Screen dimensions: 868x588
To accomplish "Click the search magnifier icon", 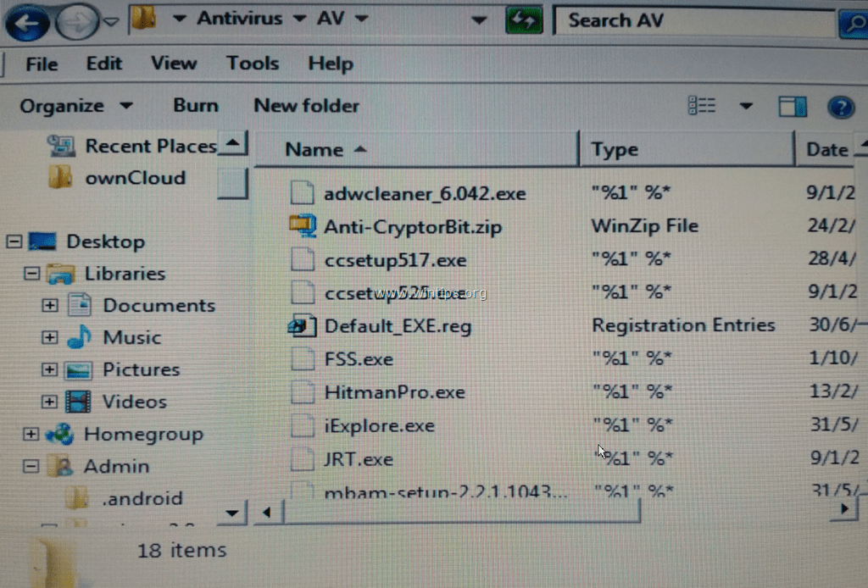I will coord(854,20).
